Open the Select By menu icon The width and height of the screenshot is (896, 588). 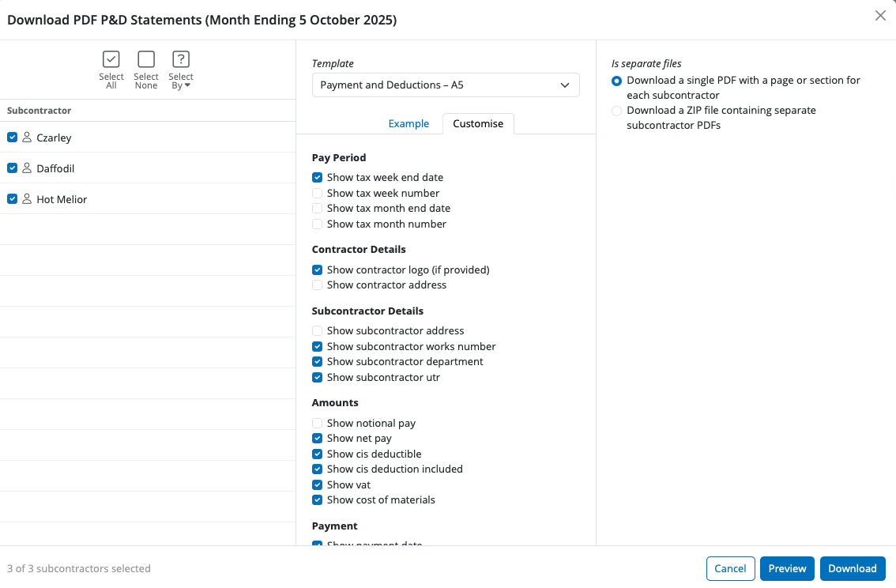pos(181,59)
